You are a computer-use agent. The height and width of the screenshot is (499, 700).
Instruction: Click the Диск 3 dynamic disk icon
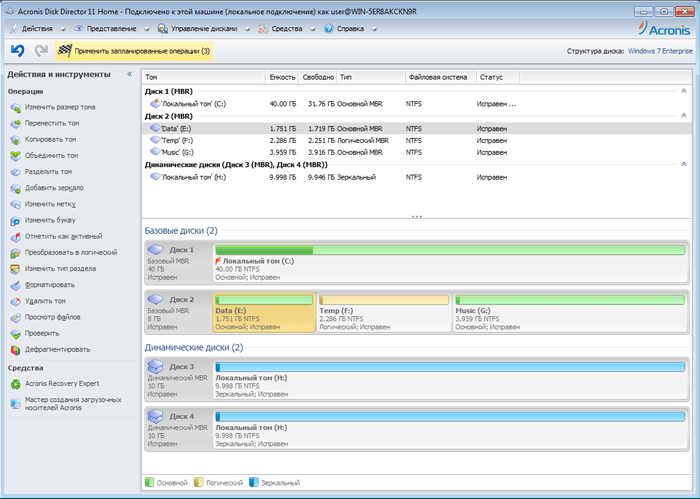coord(155,366)
